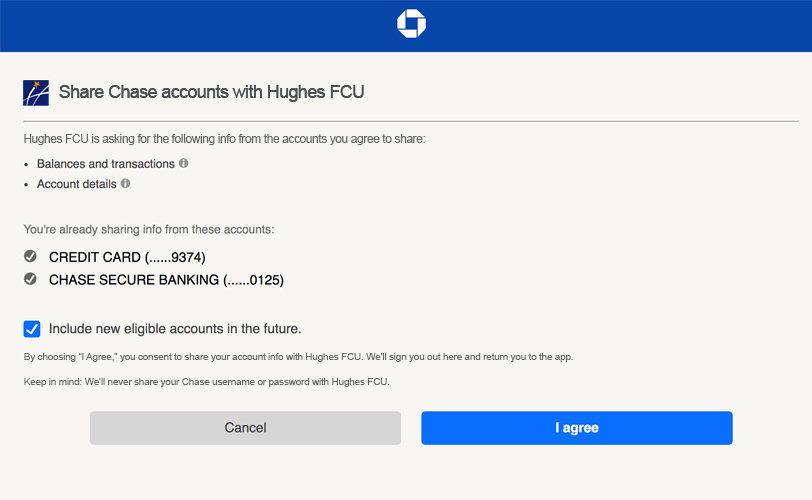Click the Chase octagon logo in header
The width and height of the screenshot is (812, 500).
pyautogui.click(x=411, y=23)
